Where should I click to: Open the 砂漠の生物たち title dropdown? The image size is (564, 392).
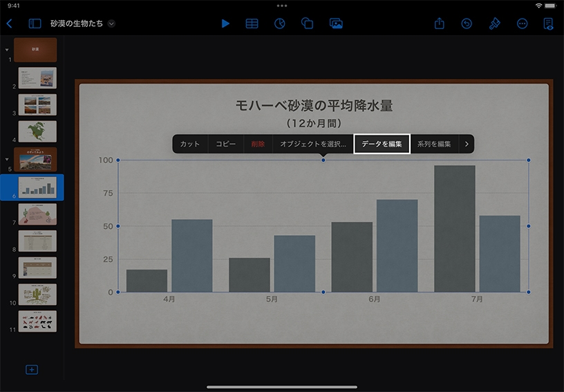pyautogui.click(x=111, y=24)
